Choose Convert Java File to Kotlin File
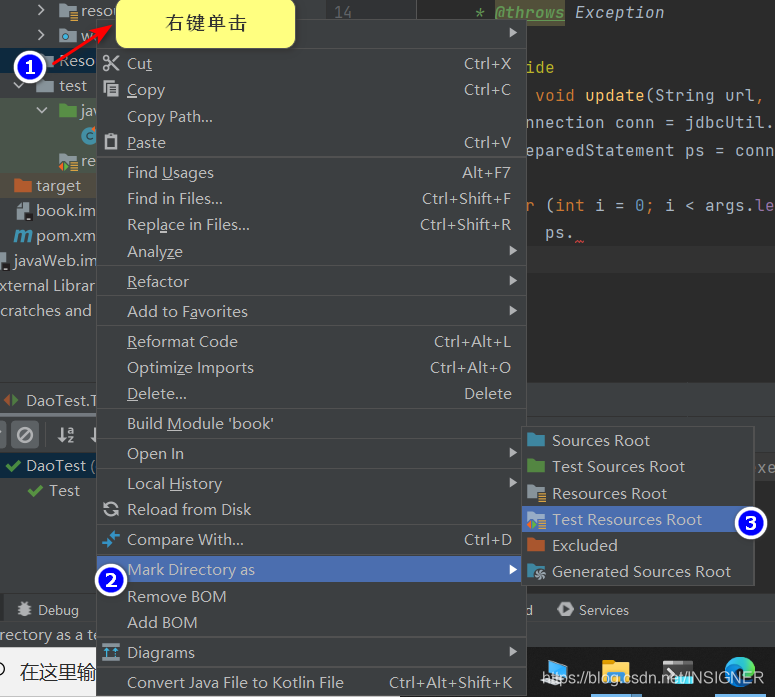The width and height of the screenshot is (775, 697). [311, 683]
